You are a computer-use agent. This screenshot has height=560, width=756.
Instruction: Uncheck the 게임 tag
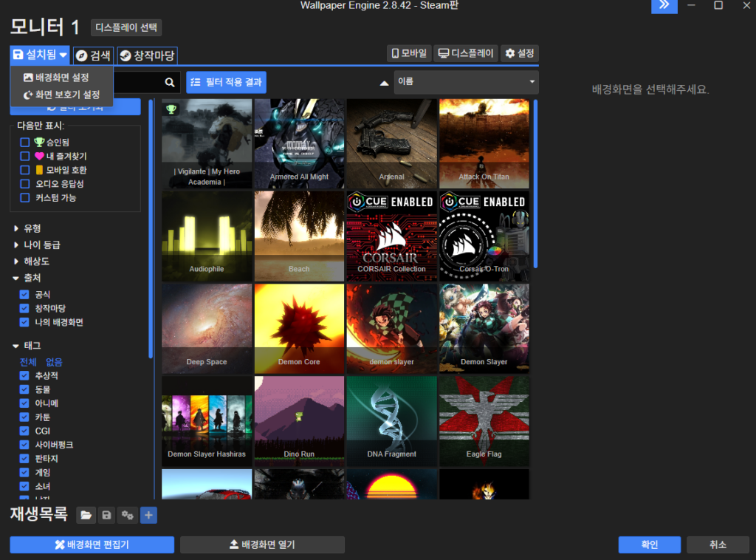(24, 473)
